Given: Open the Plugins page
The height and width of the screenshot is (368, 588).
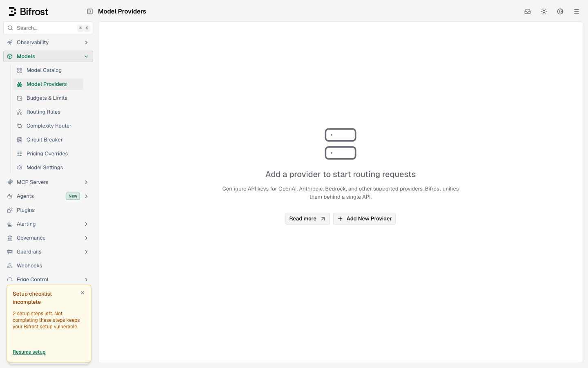Looking at the screenshot, I should point(48,210).
